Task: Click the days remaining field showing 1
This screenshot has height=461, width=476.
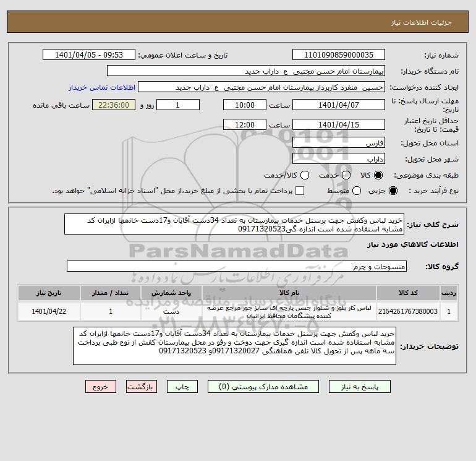Action: (178, 105)
